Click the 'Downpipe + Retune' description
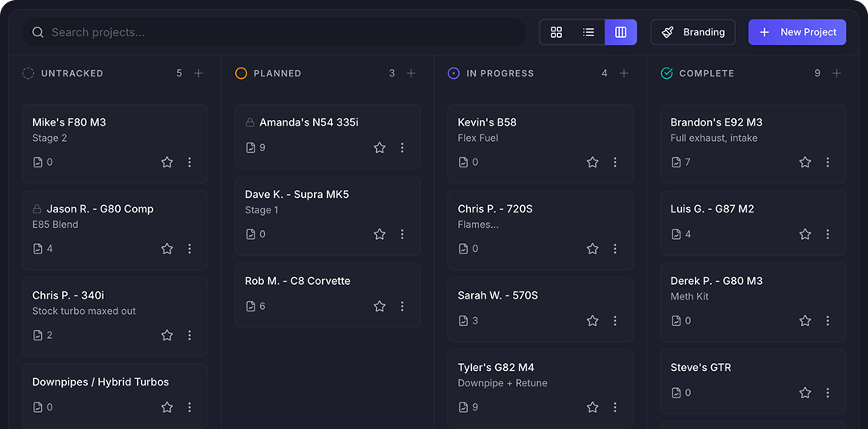868x429 pixels. click(x=502, y=383)
